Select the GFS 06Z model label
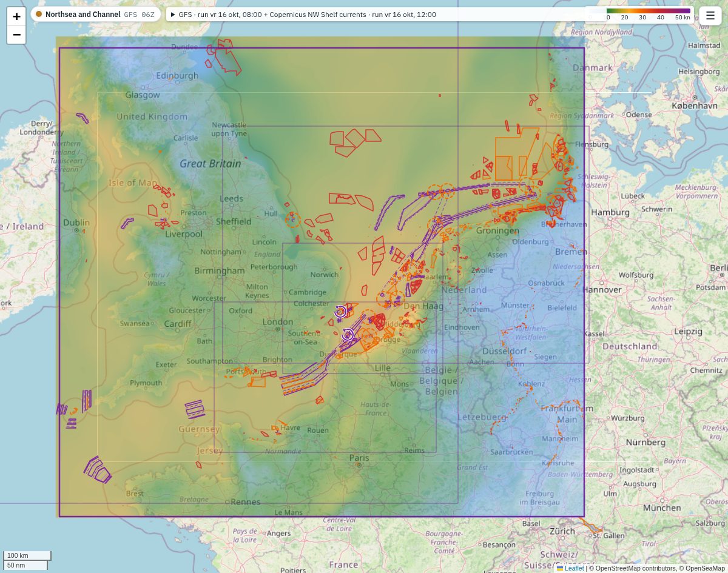This screenshot has height=573, width=728. click(x=139, y=15)
